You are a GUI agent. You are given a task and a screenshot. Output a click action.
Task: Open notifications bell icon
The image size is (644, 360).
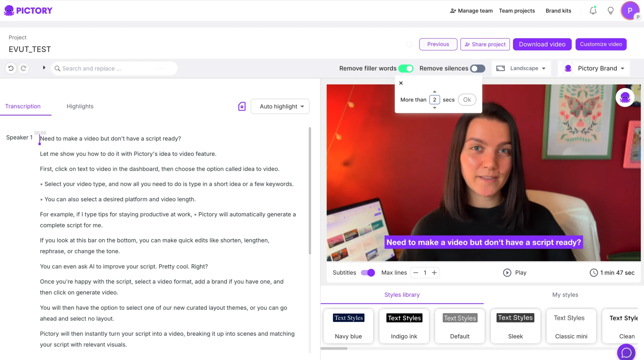coord(593,11)
